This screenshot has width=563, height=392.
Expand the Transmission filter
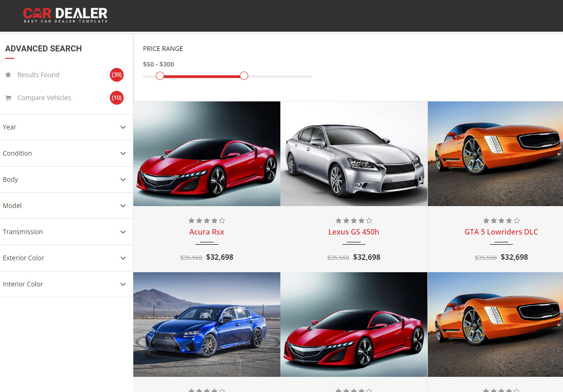point(67,232)
